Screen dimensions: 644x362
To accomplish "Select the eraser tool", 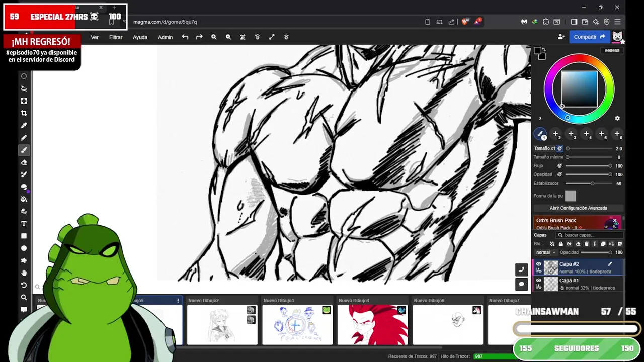I will [24, 162].
